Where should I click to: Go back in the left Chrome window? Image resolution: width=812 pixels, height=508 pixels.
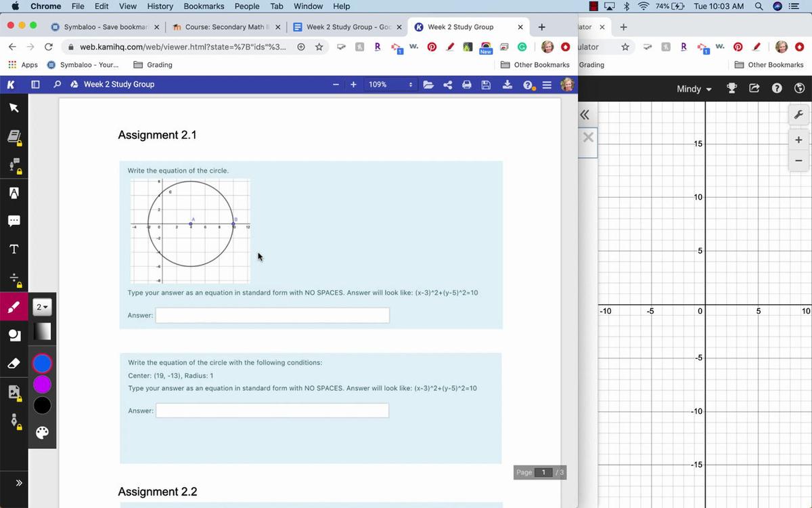12,47
